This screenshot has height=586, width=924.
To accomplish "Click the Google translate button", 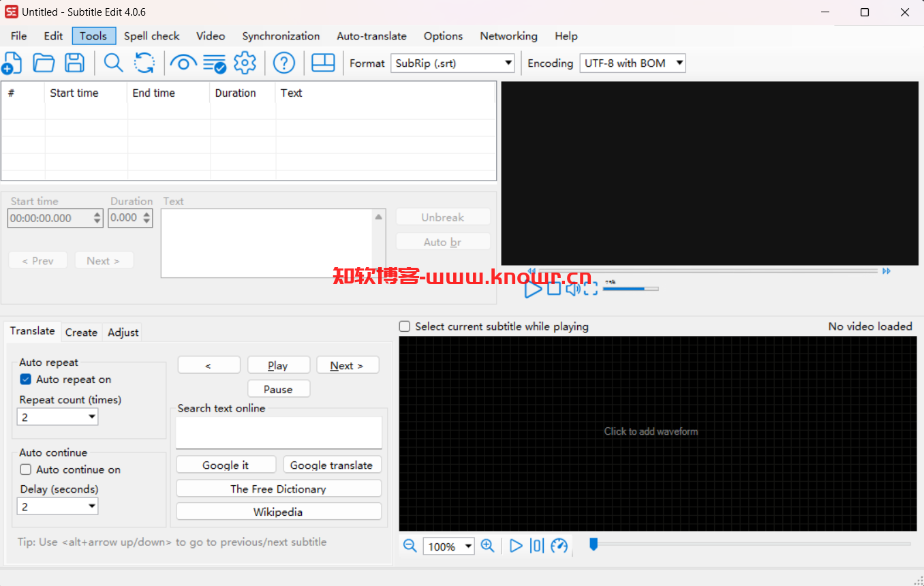I will (x=332, y=465).
